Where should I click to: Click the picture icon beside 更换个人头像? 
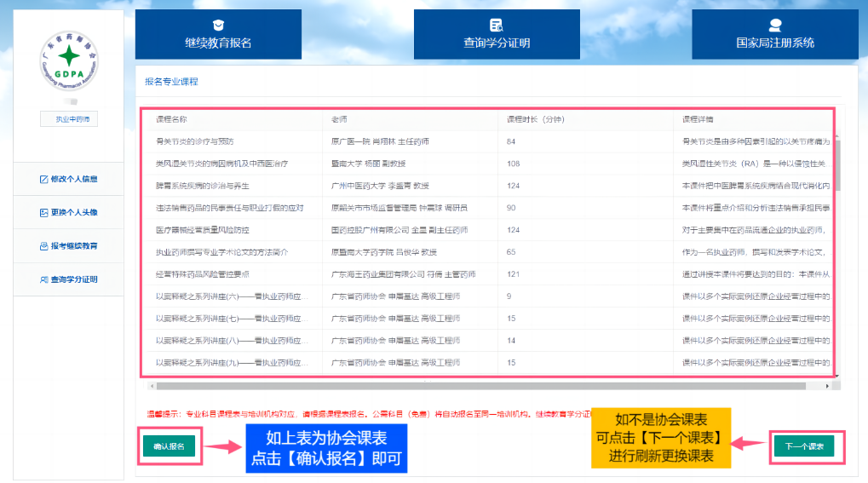pyautogui.click(x=44, y=212)
